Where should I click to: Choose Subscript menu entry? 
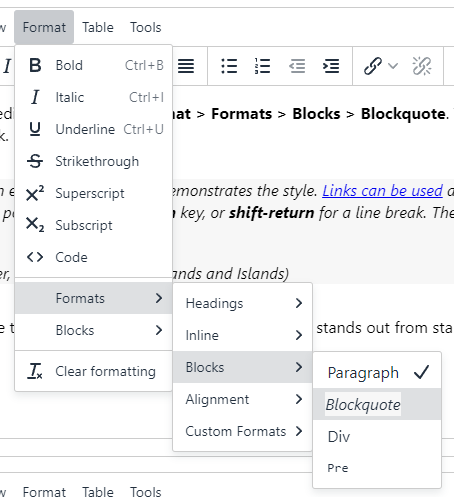(x=94, y=225)
